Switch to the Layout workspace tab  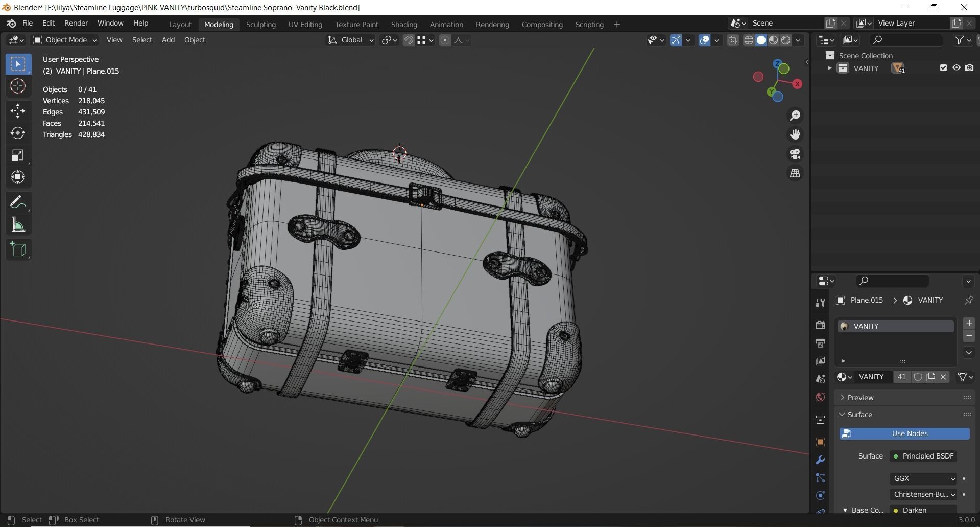180,24
